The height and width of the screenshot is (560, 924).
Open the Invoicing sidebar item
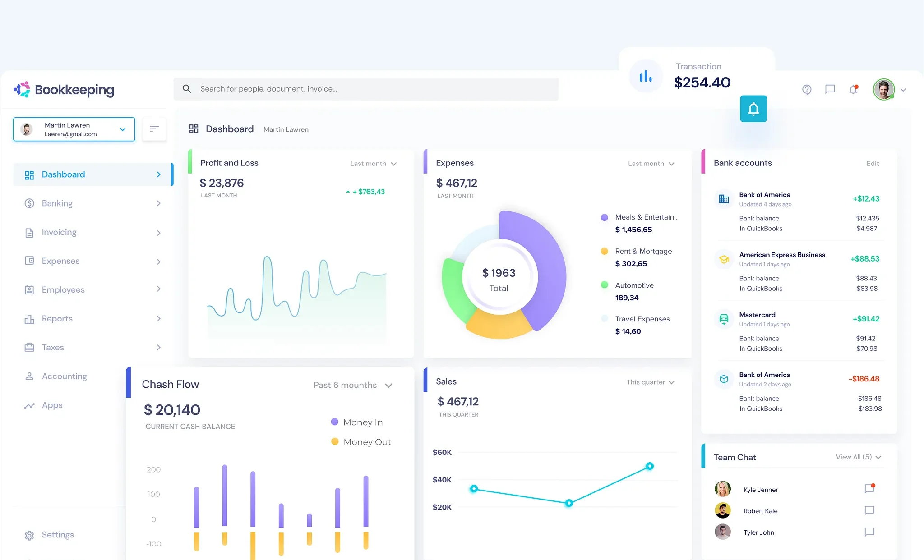93,233
